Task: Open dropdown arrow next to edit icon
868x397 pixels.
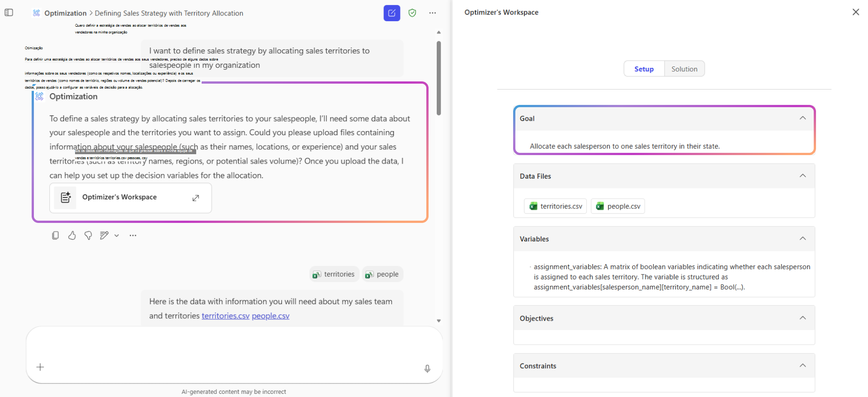Action: [x=117, y=236]
